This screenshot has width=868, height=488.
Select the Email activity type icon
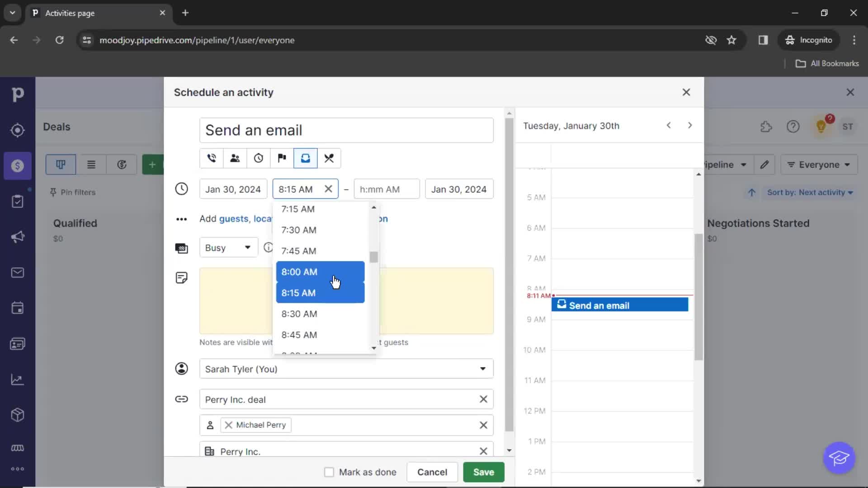(306, 158)
